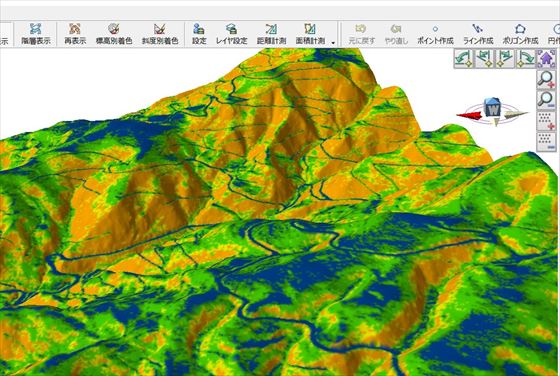Open レイヤ設定 layer settings
The width and height of the screenshot is (560, 376).
(231, 34)
